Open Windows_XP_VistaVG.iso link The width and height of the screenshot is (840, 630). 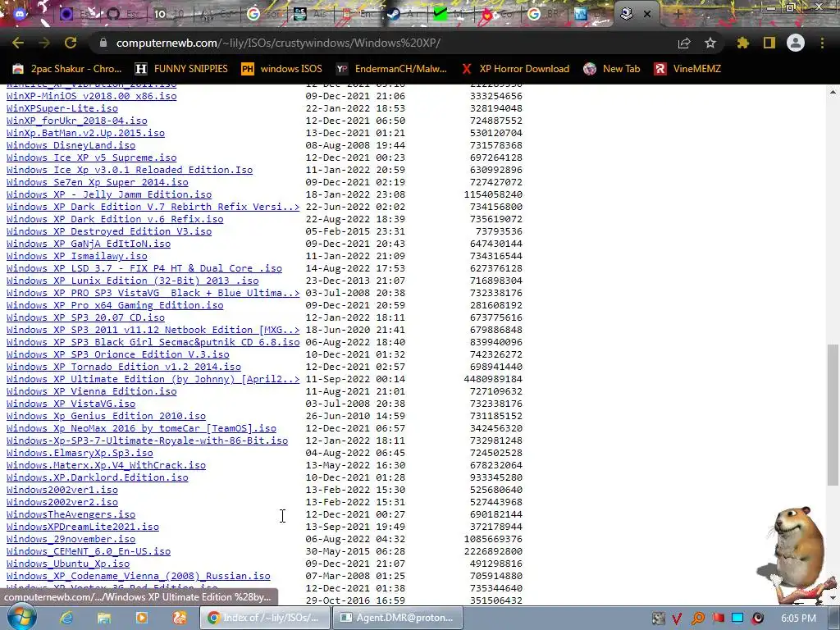[x=71, y=404]
